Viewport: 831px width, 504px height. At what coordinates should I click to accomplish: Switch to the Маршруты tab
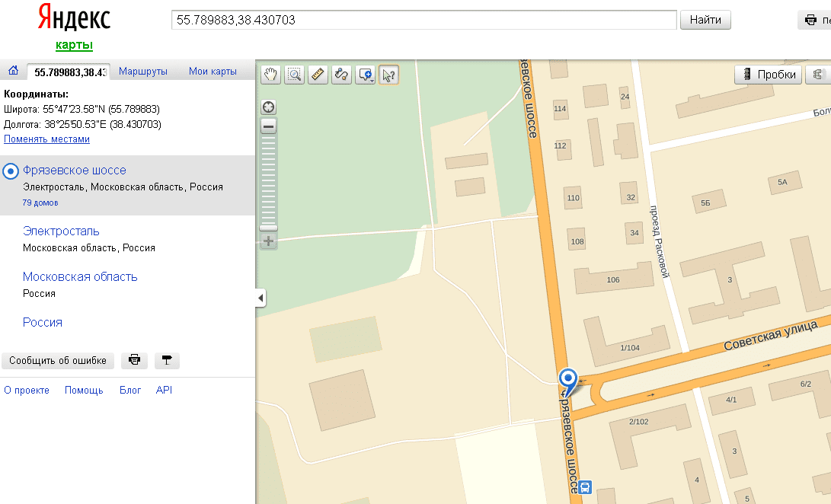[x=143, y=72]
